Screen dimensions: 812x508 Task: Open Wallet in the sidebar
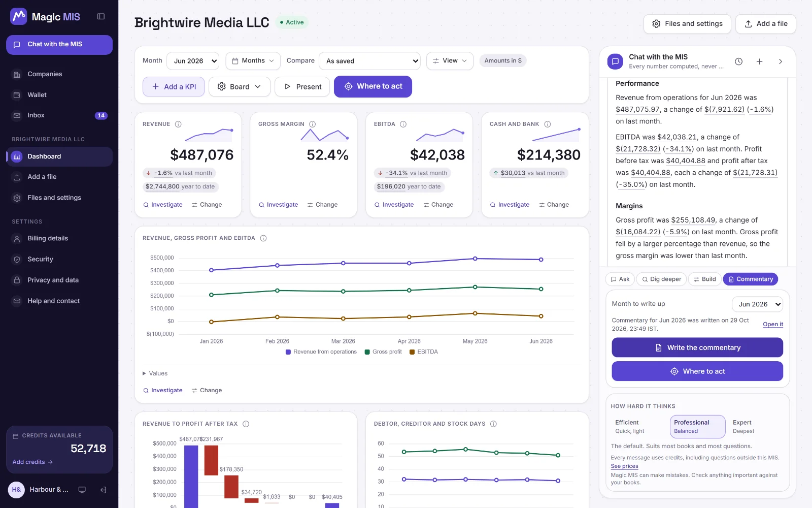tap(59, 95)
